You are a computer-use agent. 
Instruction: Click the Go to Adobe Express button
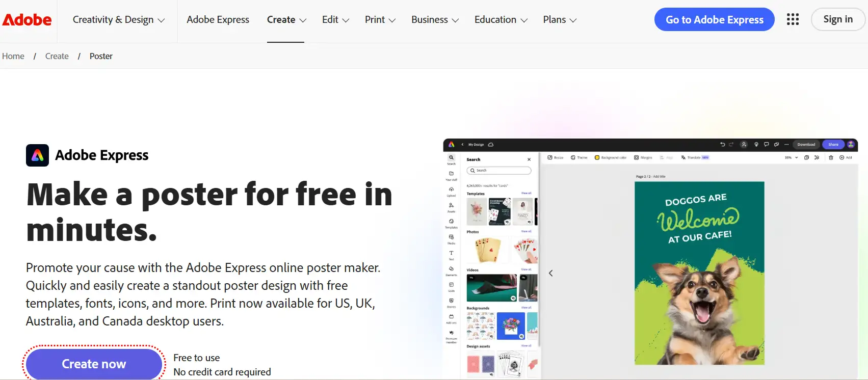(x=715, y=19)
